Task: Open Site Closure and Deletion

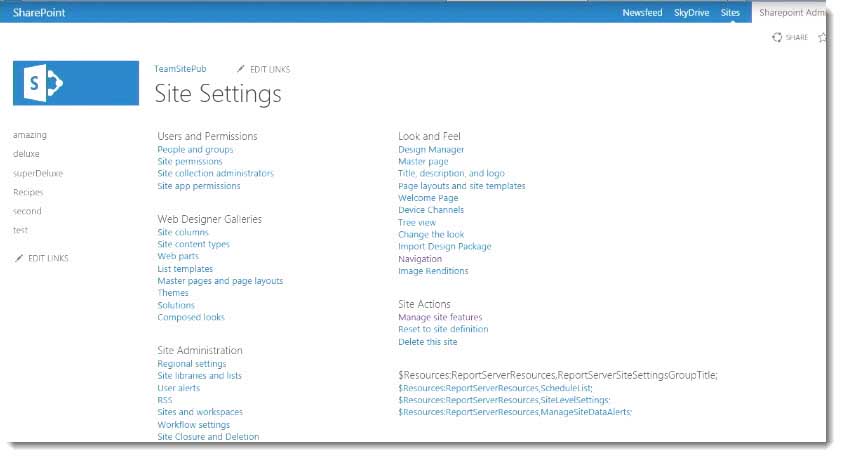Action: 208,436
